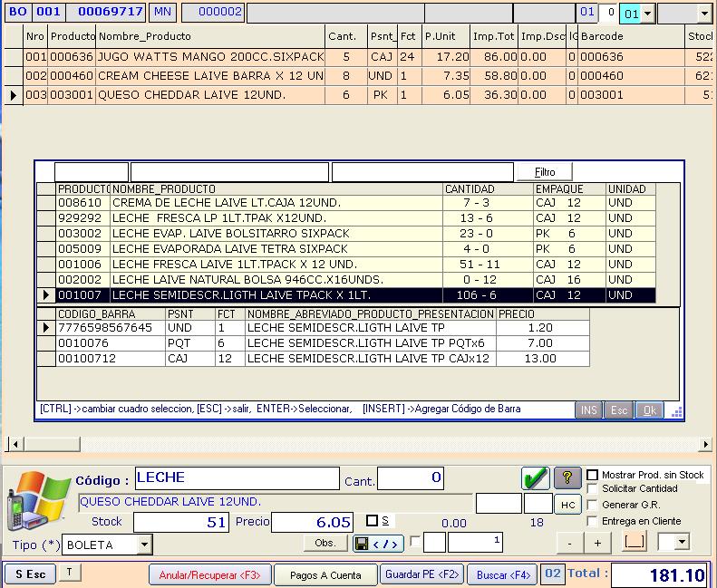Select LECHE LAIVE NATURAL BOLSA 946CC.X16UNDS.
Viewport: 717px width, 588px height.
tap(346, 280)
